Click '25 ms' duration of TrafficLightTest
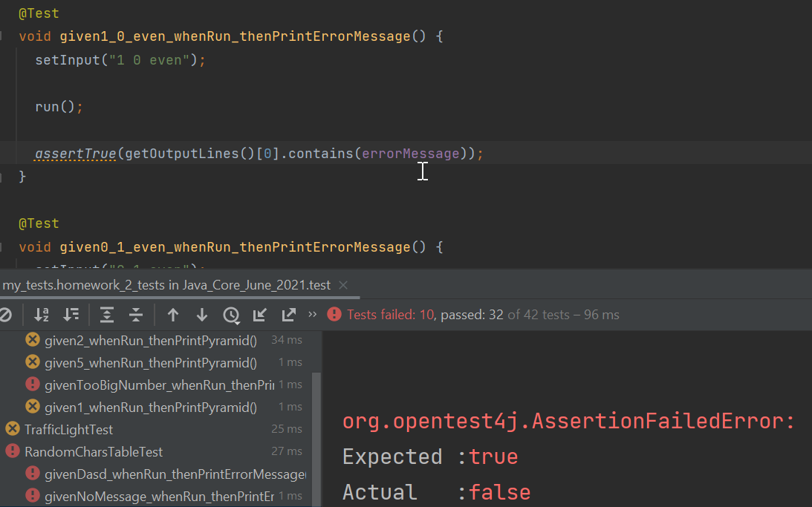 (x=287, y=429)
